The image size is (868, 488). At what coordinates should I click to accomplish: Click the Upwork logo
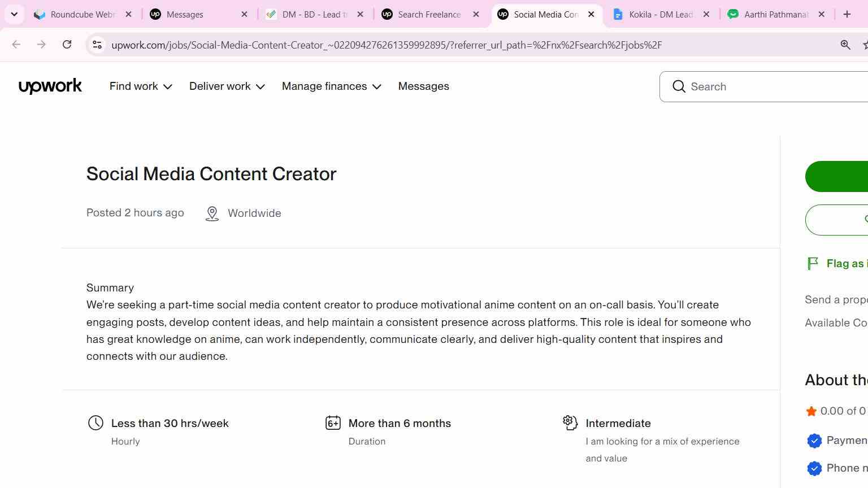point(50,86)
